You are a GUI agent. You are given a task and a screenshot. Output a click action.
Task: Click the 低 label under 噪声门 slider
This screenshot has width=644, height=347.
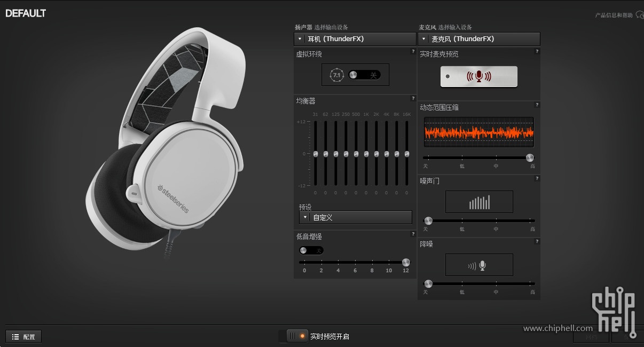(x=462, y=229)
